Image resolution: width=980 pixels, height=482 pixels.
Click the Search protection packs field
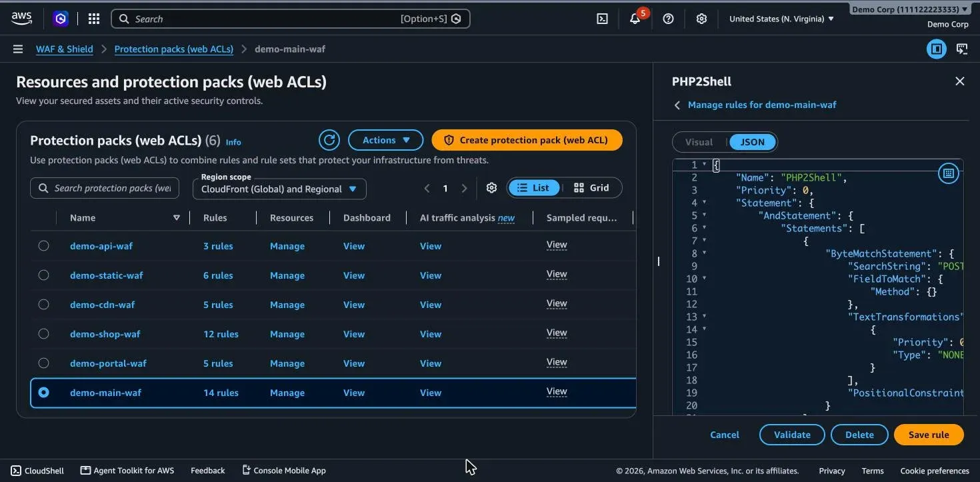click(x=105, y=188)
